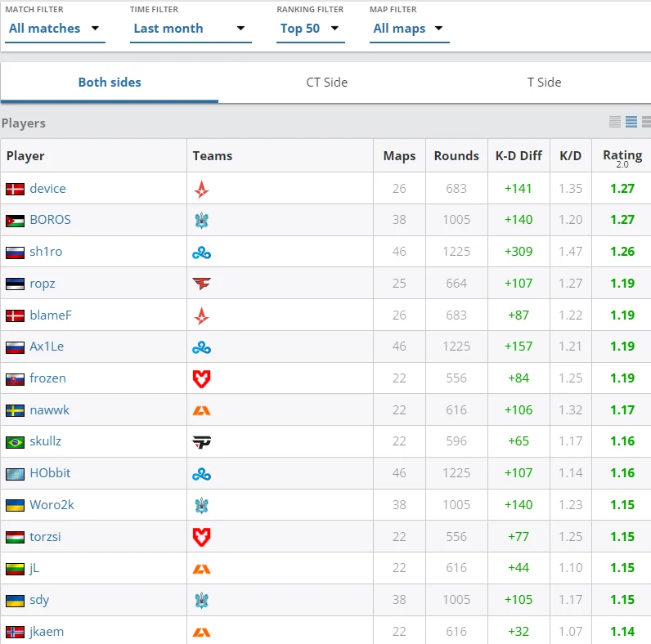
Task: Click the Kazakhstan flag beside HObbit
Action: click(x=15, y=474)
